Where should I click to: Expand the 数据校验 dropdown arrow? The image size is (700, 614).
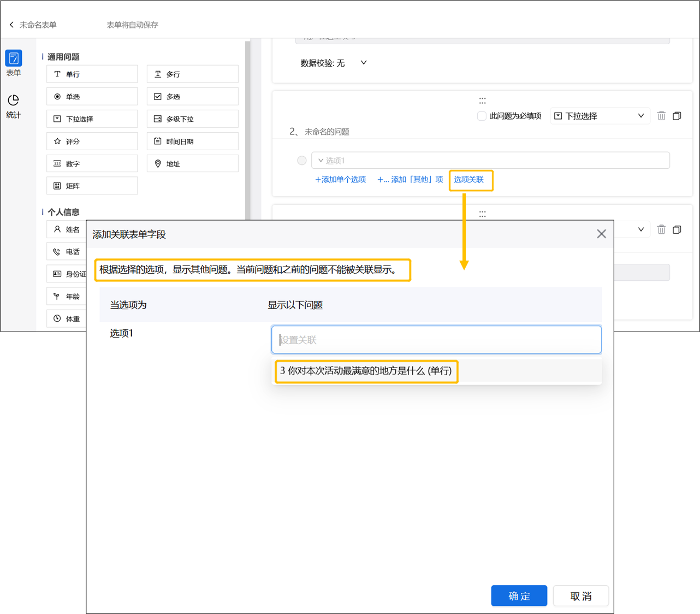tap(364, 63)
